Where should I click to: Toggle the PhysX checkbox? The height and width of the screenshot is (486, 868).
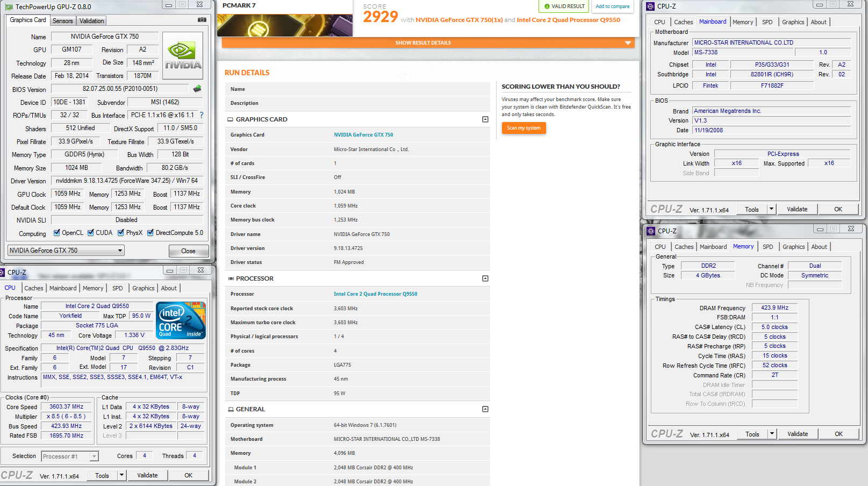tap(121, 233)
